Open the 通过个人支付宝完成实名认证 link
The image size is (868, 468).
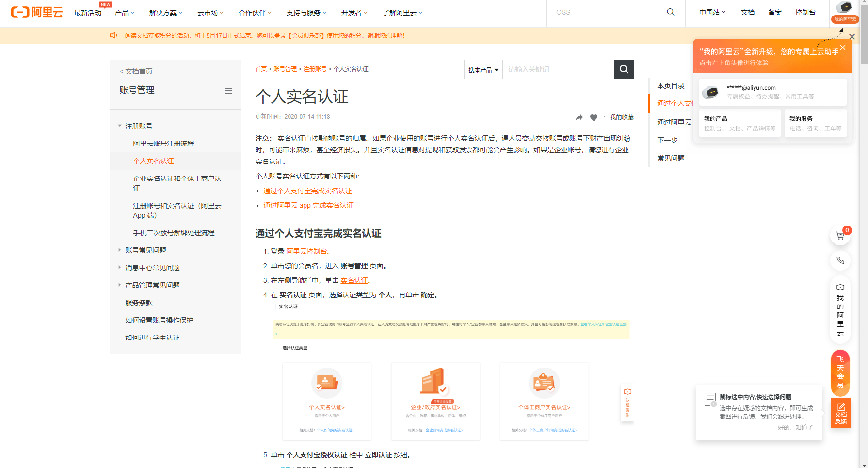click(x=307, y=191)
